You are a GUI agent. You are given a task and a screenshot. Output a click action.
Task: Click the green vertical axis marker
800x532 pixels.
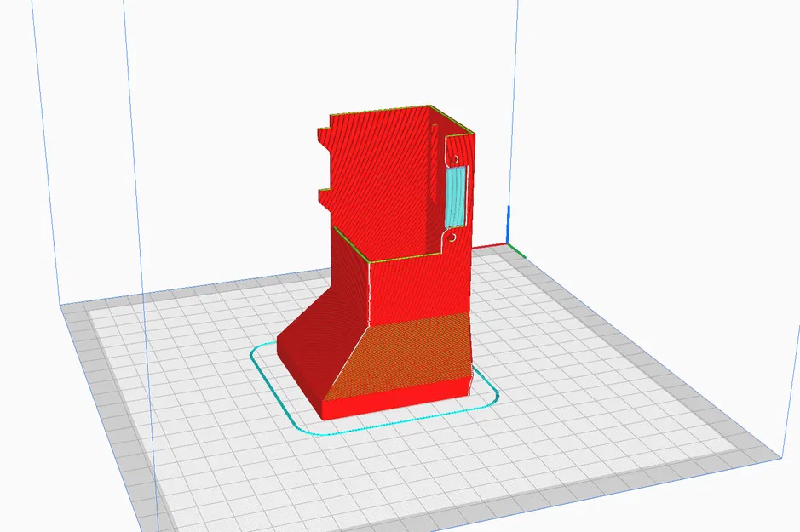pos(517,252)
